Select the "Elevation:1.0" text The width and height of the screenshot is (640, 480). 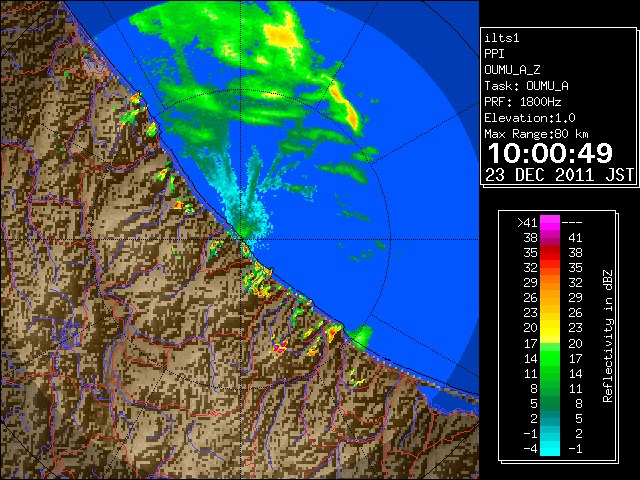tap(530, 118)
